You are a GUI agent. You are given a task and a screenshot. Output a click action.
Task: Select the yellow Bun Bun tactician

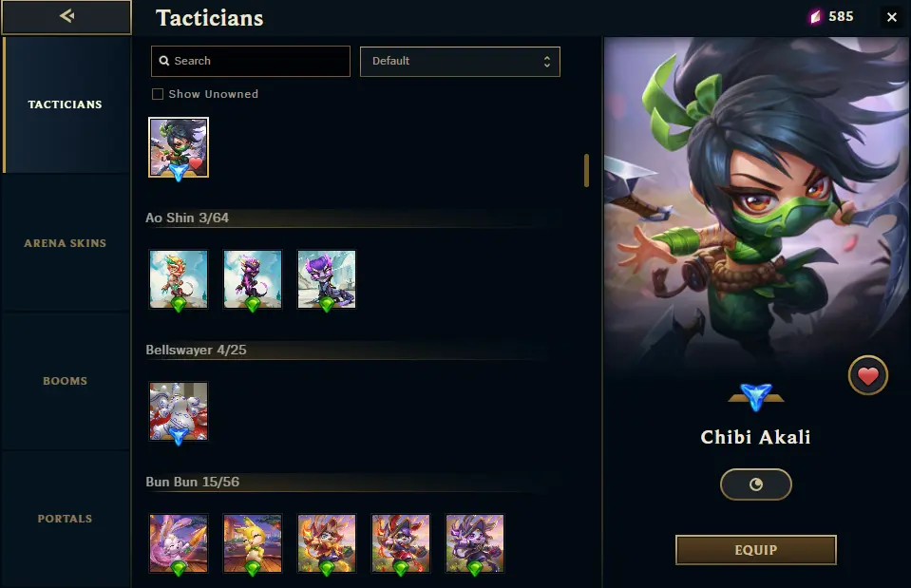click(253, 543)
